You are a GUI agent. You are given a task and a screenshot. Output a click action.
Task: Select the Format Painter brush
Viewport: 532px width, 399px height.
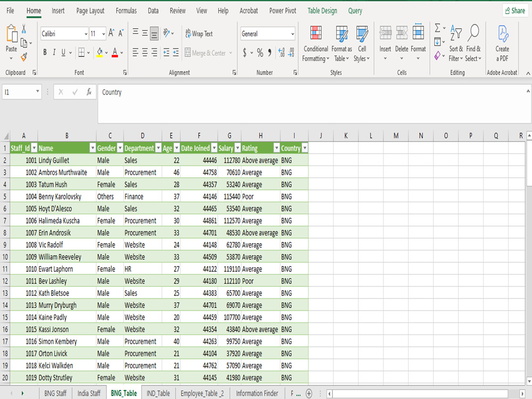24,57
